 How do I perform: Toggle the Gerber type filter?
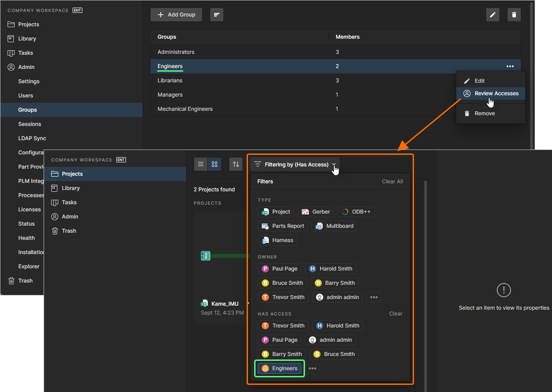coord(316,212)
